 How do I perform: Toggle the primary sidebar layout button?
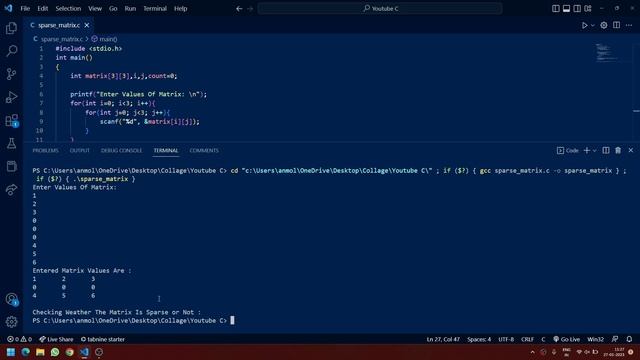pos(556,9)
